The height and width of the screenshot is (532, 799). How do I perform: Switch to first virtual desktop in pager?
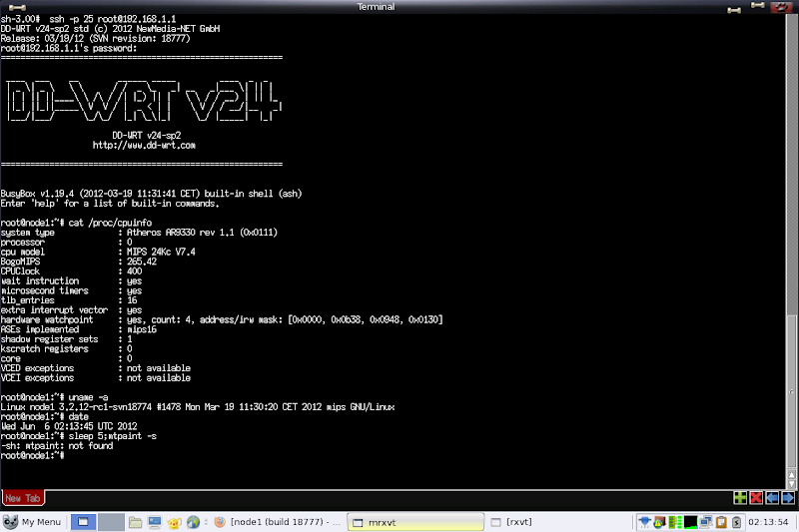[83, 522]
